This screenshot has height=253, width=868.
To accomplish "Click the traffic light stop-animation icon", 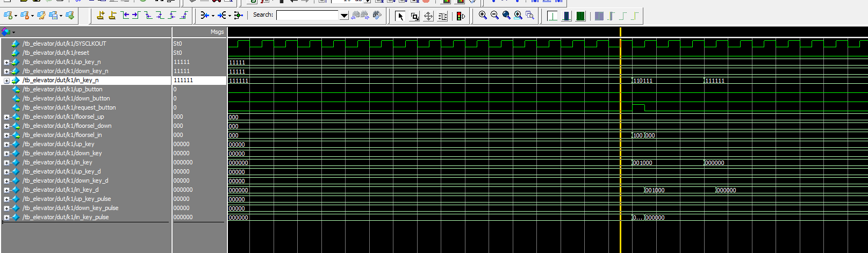I will coord(461,16).
